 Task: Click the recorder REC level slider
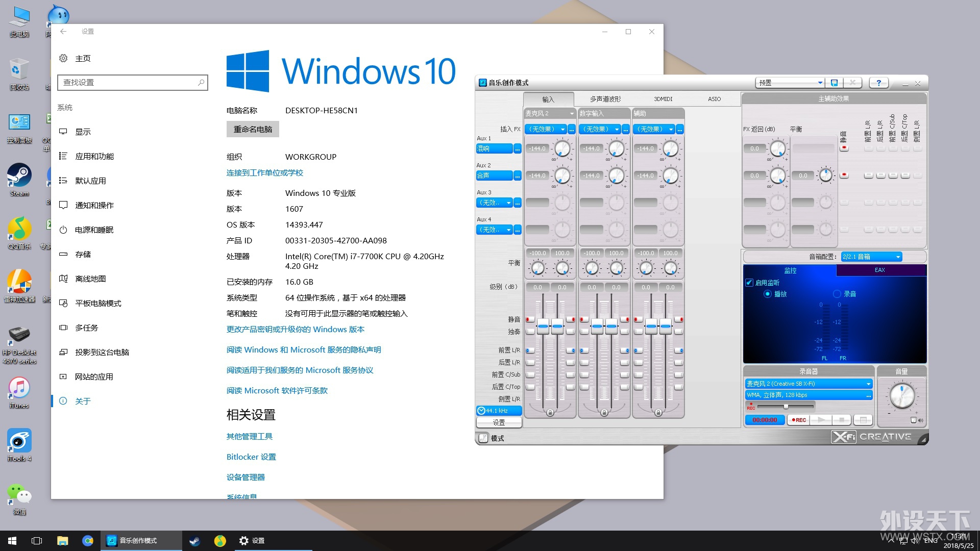point(786,407)
